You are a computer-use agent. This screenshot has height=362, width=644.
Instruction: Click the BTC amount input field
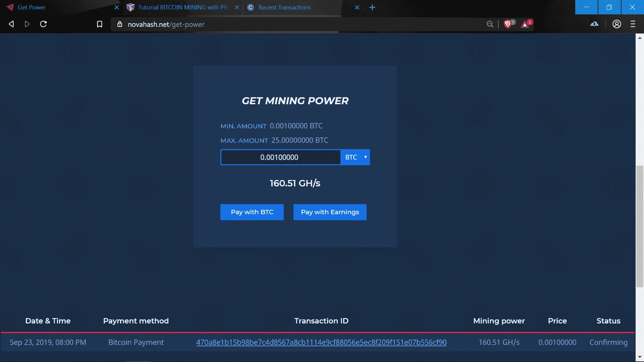[x=280, y=157]
